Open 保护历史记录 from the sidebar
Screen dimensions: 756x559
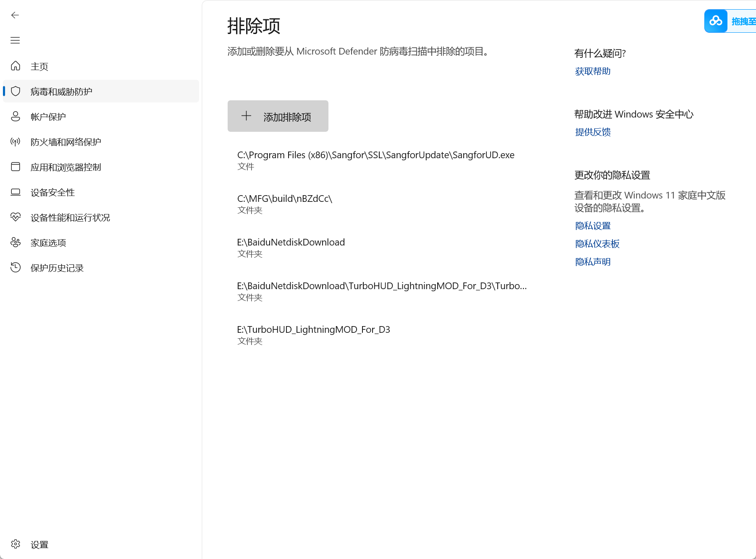coord(57,268)
